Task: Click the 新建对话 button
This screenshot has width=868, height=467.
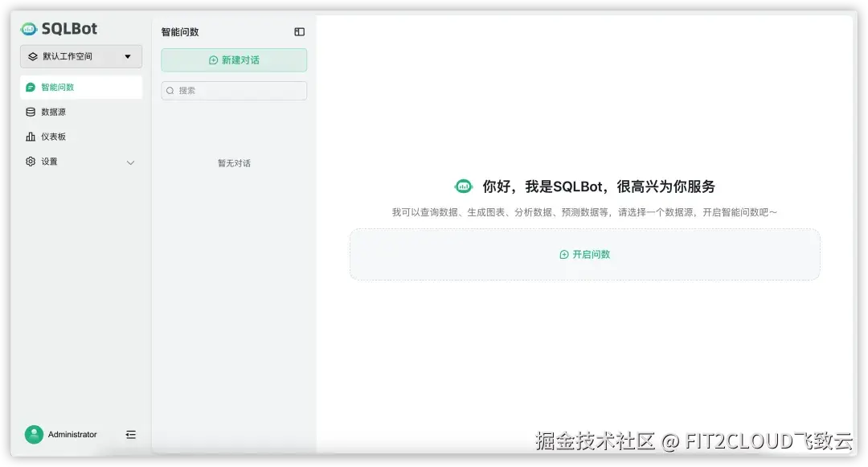Action: (234, 60)
